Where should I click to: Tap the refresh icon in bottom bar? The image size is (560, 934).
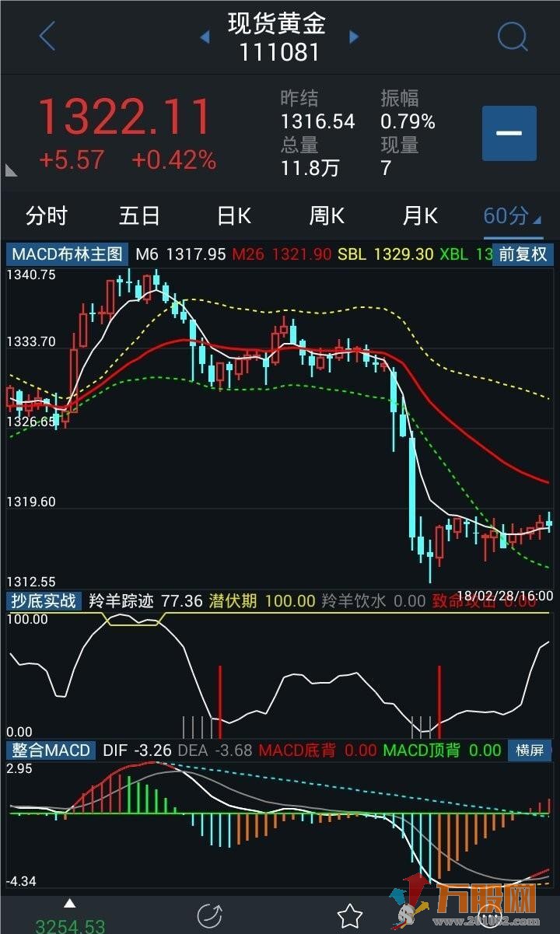(209, 915)
